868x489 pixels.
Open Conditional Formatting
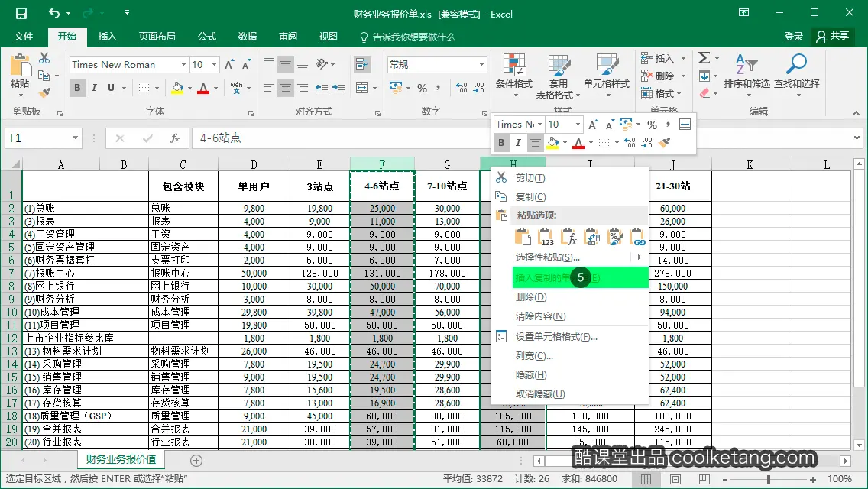pos(513,76)
